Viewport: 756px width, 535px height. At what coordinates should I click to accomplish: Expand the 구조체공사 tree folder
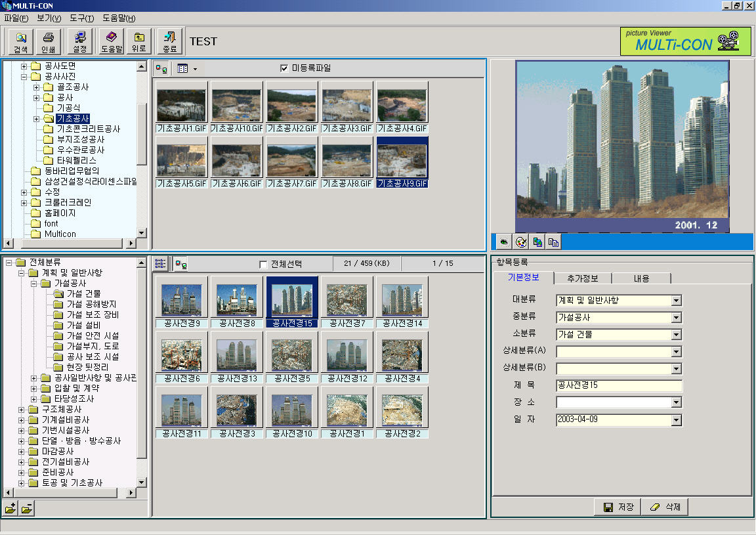[22, 410]
